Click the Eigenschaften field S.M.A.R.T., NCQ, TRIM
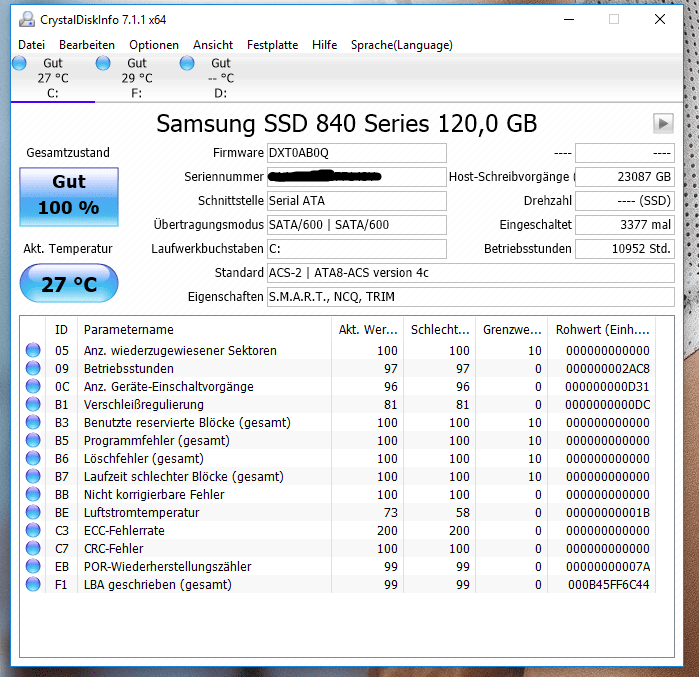The height and width of the screenshot is (677, 699). point(471,297)
